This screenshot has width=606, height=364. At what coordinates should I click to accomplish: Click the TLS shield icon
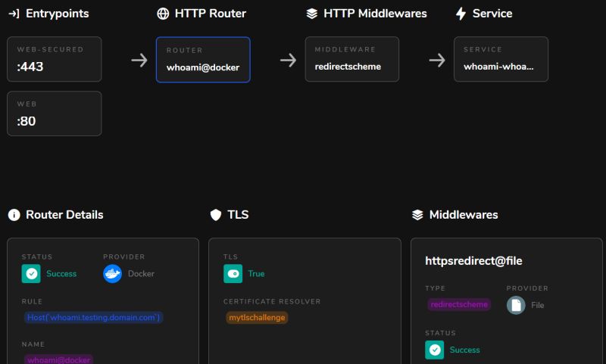coord(216,215)
